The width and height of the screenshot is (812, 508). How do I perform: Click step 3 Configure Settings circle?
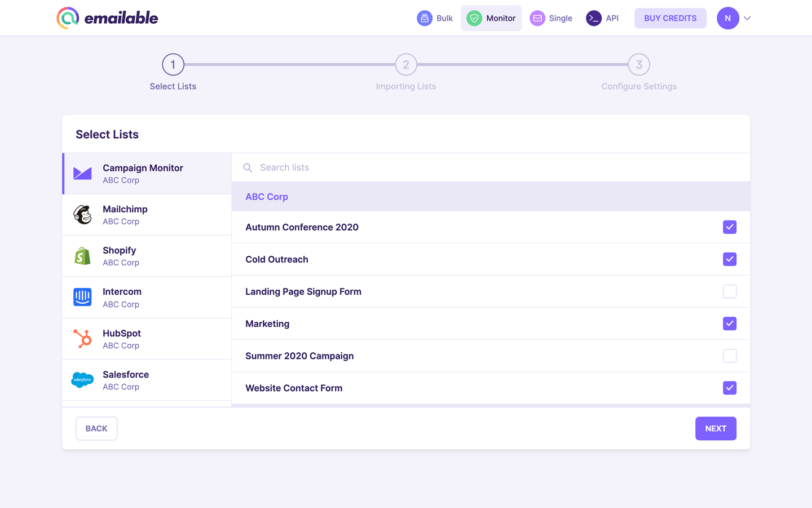639,64
